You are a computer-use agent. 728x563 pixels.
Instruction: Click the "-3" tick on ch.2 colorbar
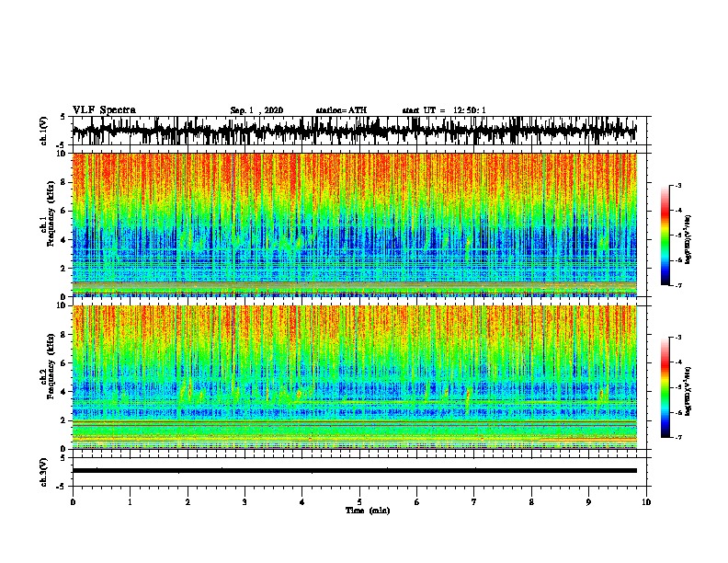point(677,338)
